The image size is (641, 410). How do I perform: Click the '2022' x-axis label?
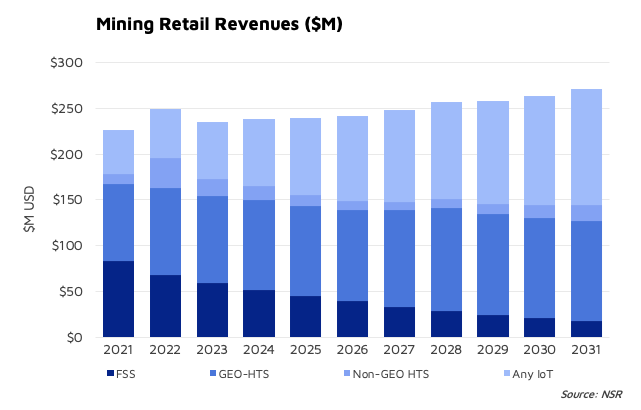(165, 350)
